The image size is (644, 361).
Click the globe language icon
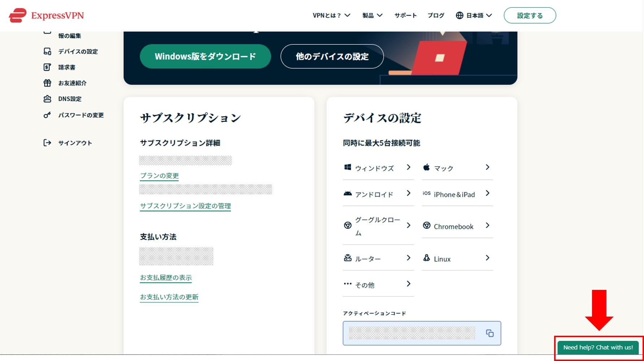click(x=460, y=15)
